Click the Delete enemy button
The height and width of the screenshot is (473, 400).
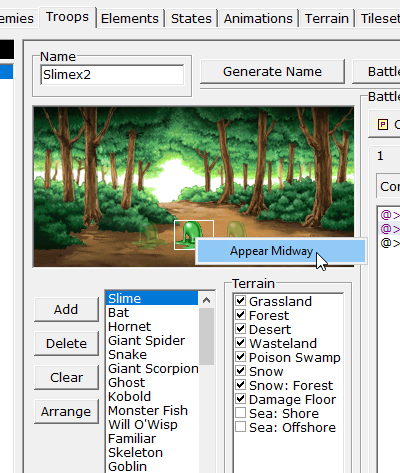(x=66, y=344)
